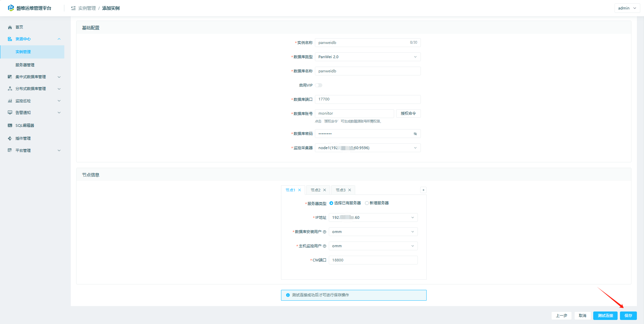
Task: Click the resource center icon
Action: [10, 39]
